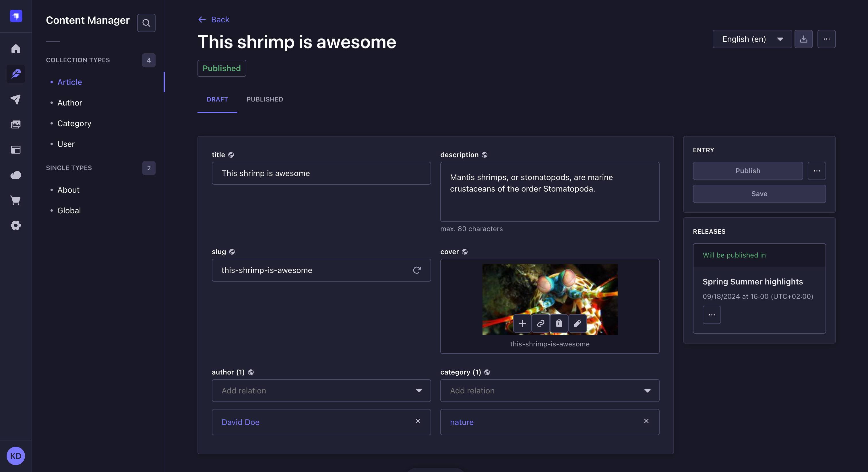Viewport: 868px width, 472px height.
Task: Publish the entry
Action: [x=748, y=171]
